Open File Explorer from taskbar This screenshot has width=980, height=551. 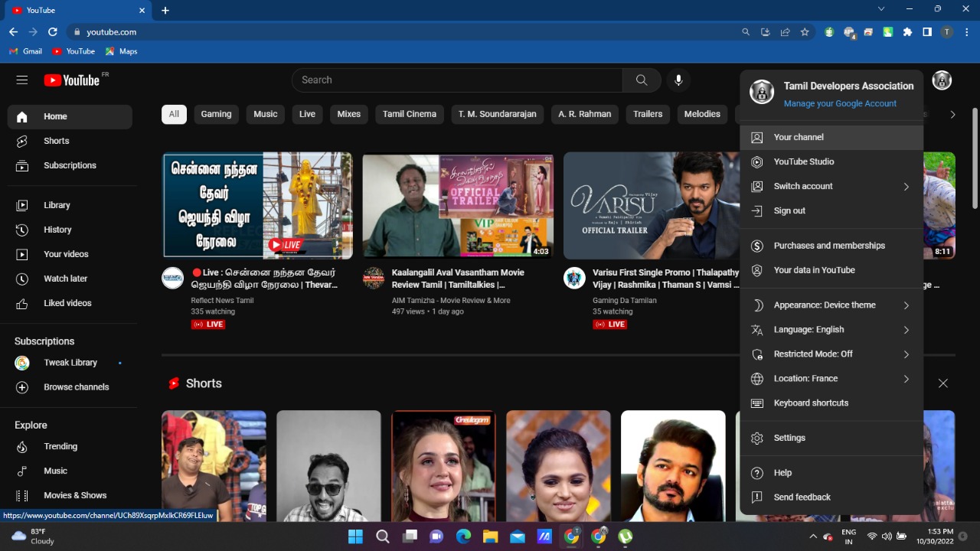pos(490,536)
